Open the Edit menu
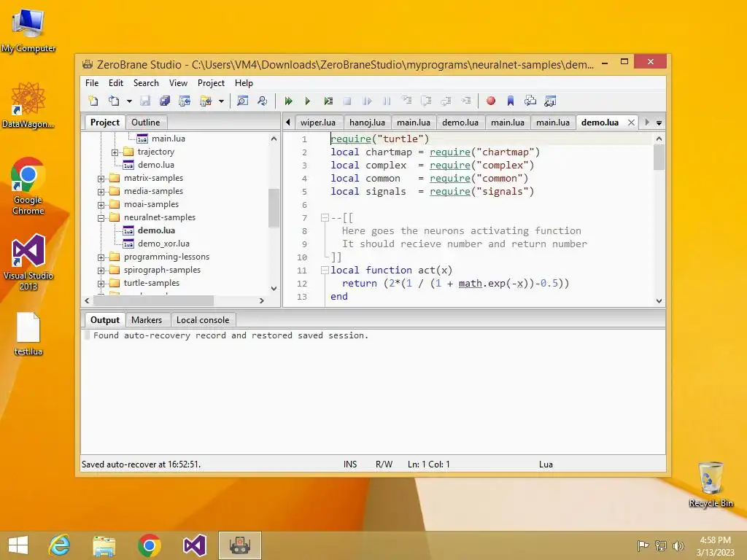 (x=116, y=83)
